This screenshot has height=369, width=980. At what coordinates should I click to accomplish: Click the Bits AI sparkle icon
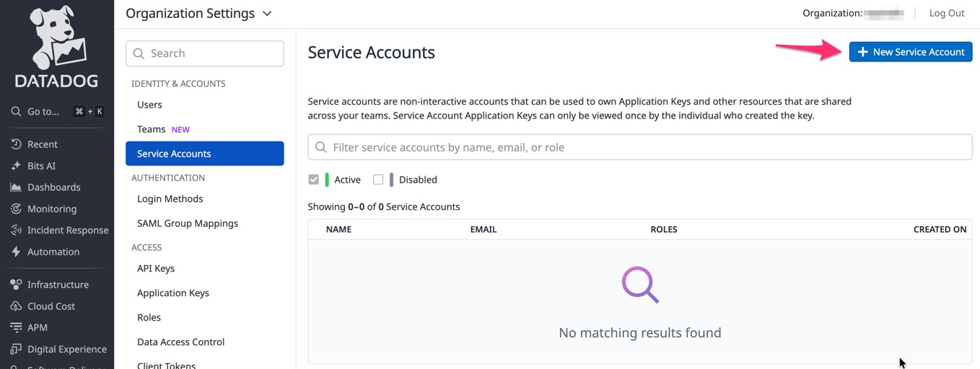click(x=16, y=166)
